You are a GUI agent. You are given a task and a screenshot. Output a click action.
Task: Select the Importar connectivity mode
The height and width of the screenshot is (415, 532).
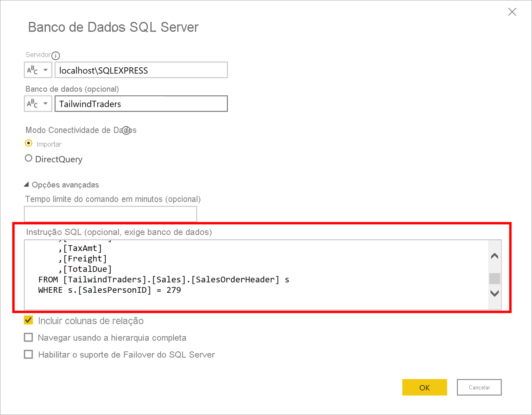(x=28, y=144)
